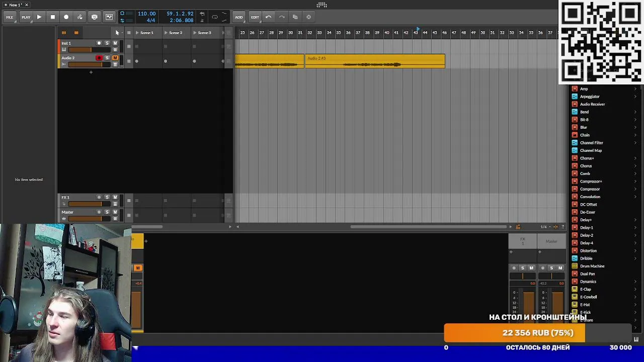Toggle the arranger loop icon

pos(215,17)
